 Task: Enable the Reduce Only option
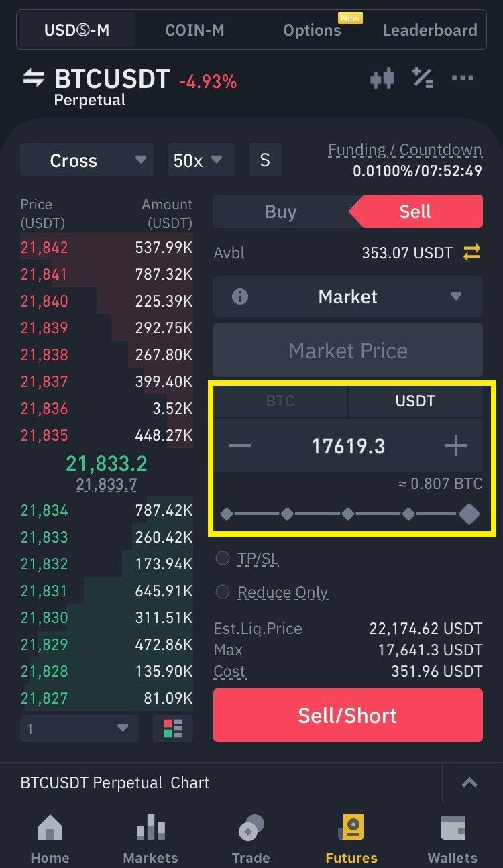(223, 592)
